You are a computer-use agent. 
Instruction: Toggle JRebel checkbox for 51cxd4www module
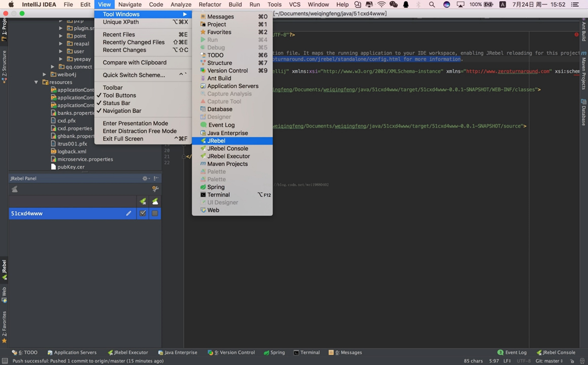tap(143, 213)
